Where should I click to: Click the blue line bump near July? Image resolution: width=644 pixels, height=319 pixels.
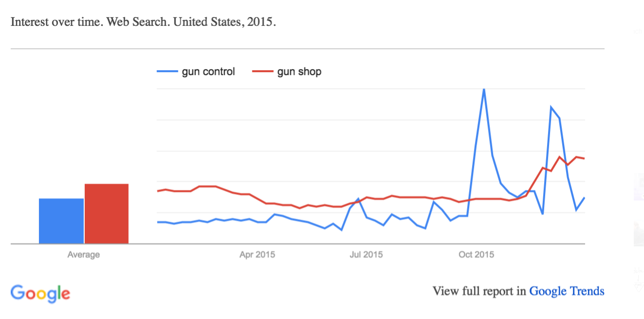(x=358, y=199)
